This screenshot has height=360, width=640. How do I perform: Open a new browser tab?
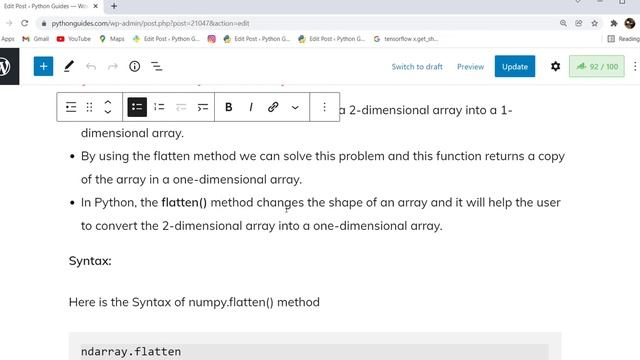[114, 6]
